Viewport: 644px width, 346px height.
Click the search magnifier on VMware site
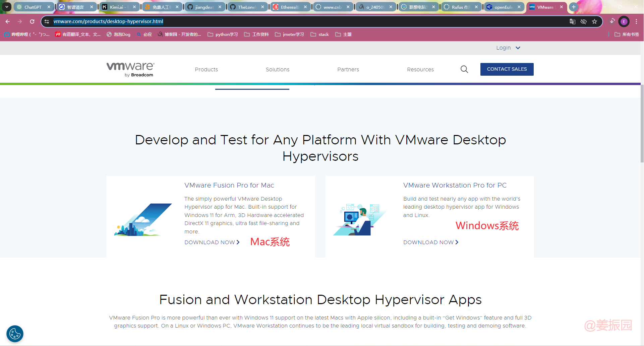click(464, 69)
